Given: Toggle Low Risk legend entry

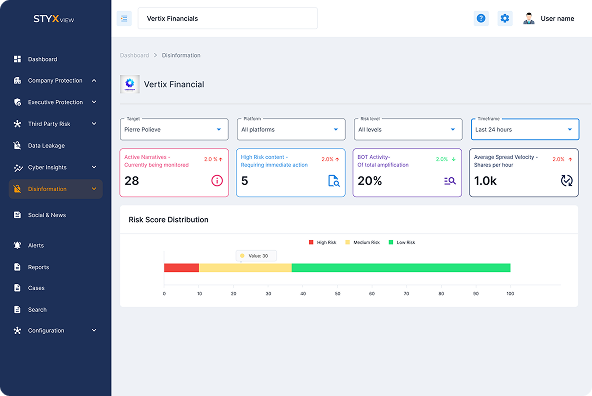Looking at the screenshot, I should pyautogui.click(x=402, y=242).
